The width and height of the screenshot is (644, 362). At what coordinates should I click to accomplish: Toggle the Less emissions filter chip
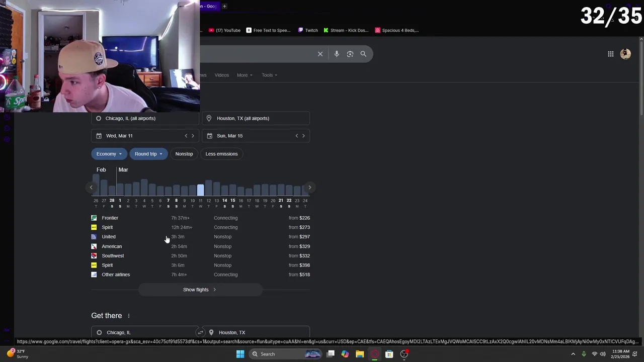coord(221,154)
